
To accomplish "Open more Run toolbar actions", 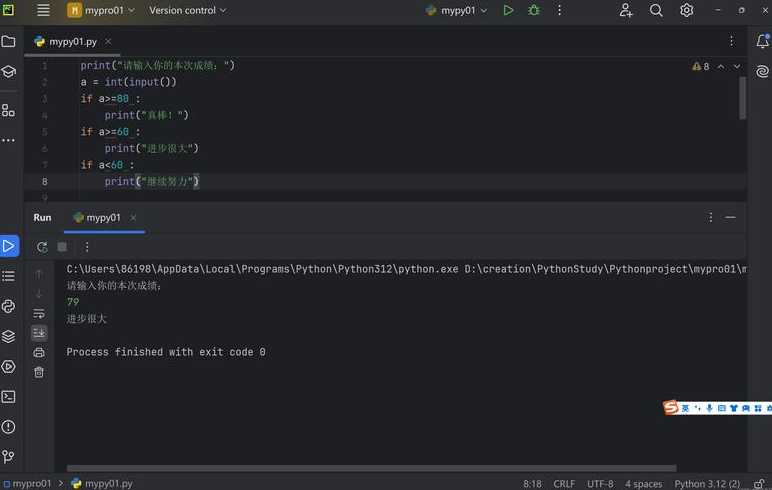I will 87,247.
